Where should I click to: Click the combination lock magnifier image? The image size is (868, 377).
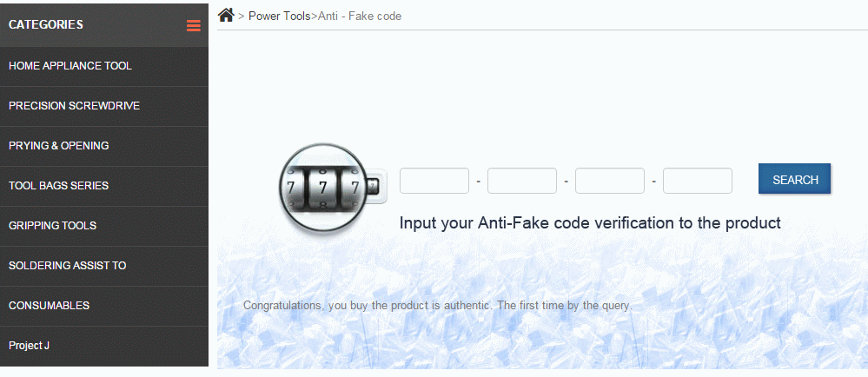332,187
